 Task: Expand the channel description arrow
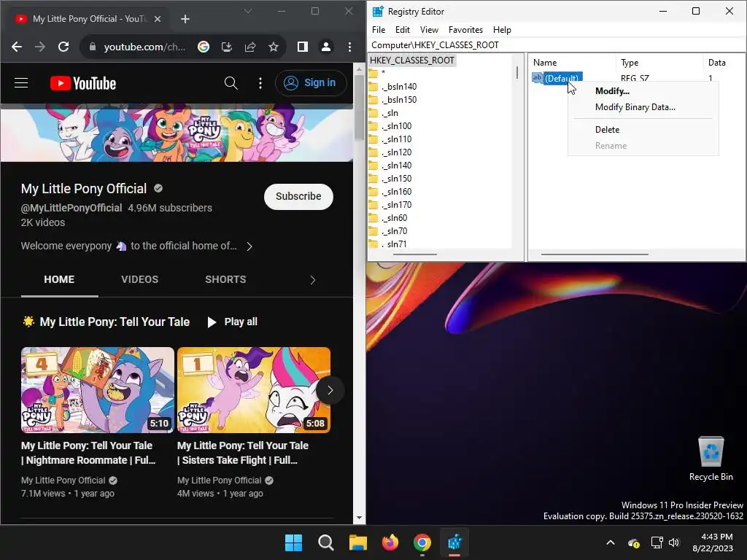(x=249, y=246)
